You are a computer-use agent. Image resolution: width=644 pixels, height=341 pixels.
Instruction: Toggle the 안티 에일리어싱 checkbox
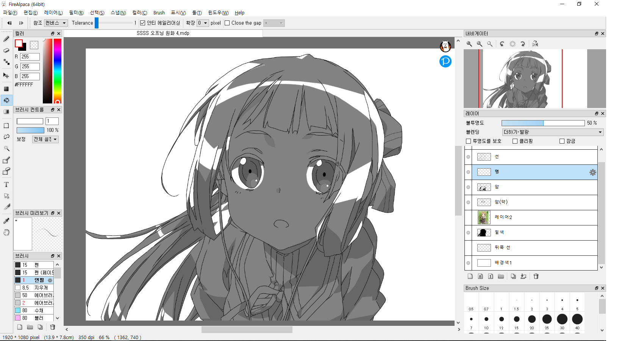[x=143, y=23]
